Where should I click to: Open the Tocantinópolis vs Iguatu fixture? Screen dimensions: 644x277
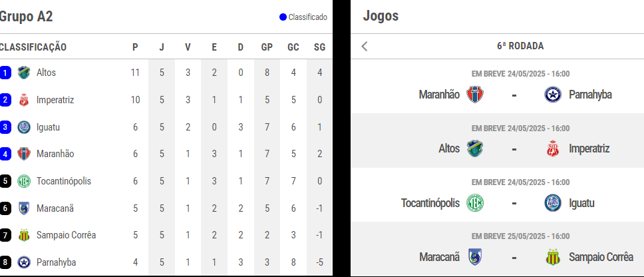[x=498, y=195]
